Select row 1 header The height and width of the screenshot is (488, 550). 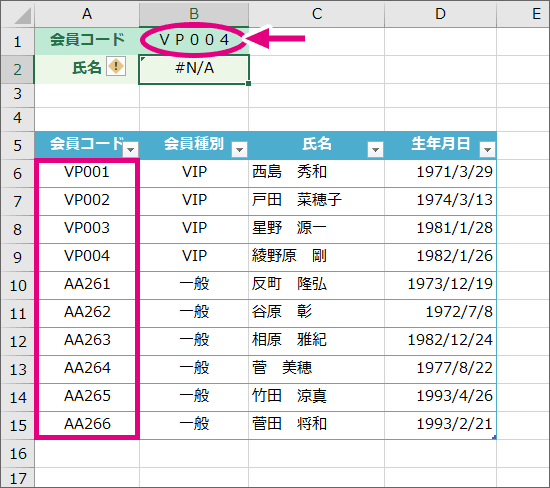tap(18, 41)
